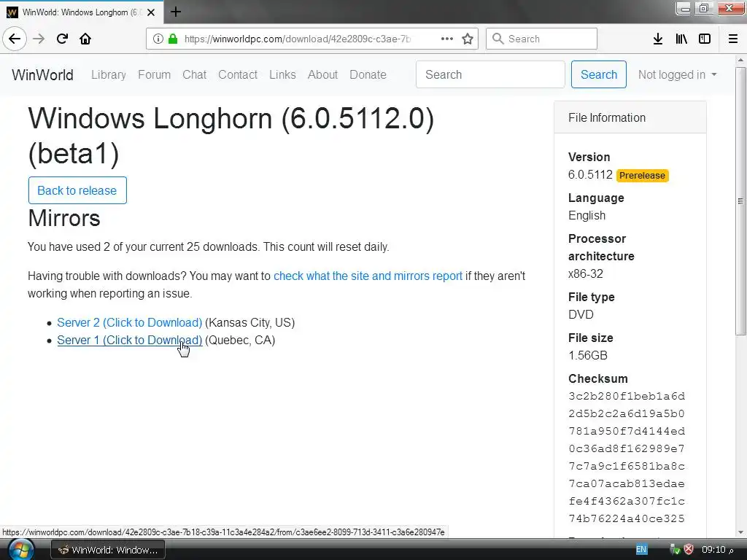Expand the Not logged in dropdown
Image resolution: width=747 pixels, height=560 pixels.
[x=677, y=75]
